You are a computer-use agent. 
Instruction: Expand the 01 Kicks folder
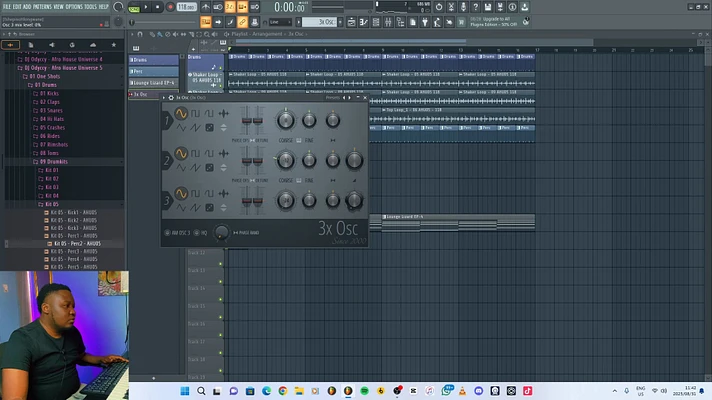tap(49, 94)
